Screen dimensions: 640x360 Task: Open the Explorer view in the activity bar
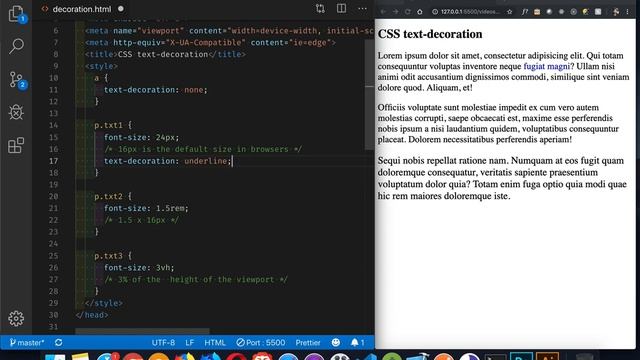click(x=16, y=13)
